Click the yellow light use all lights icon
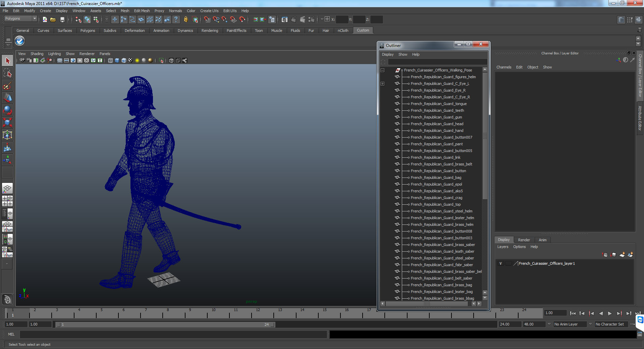This screenshot has height=349, width=644. (137, 60)
